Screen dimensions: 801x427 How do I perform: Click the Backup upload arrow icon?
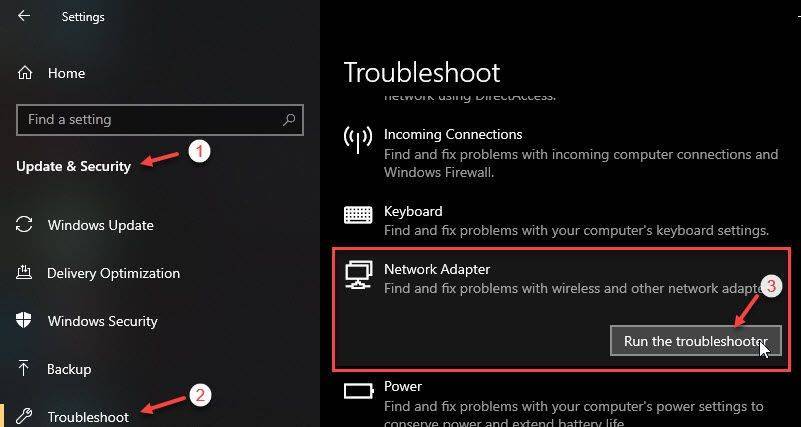tap(25, 369)
